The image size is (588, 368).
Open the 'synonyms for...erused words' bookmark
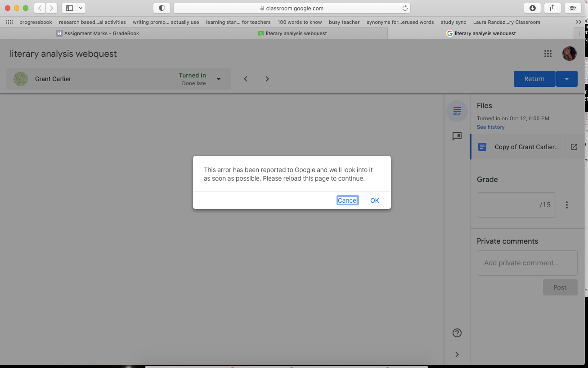(400, 22)
